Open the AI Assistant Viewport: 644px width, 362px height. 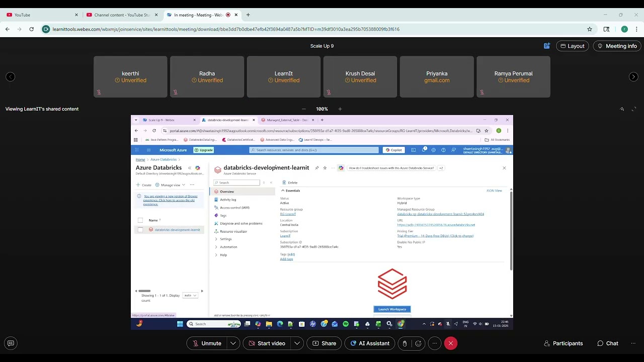[370, 343]
